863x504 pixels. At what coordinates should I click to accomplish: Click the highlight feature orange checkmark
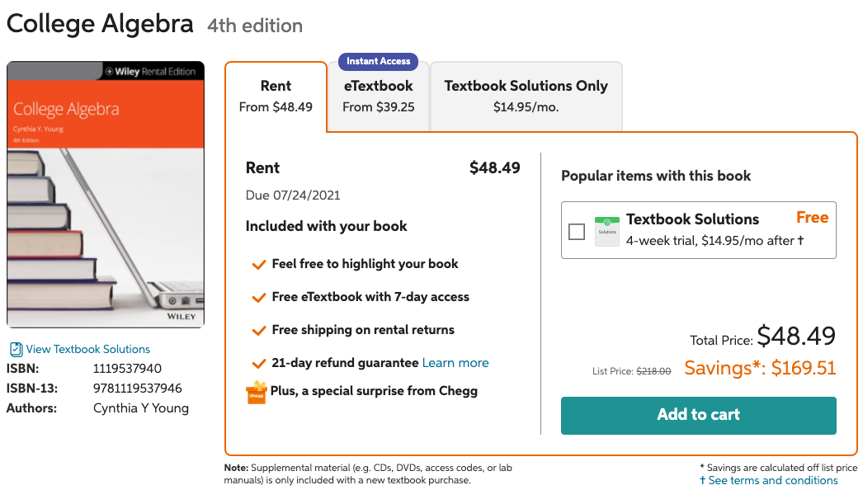point(258,265)
